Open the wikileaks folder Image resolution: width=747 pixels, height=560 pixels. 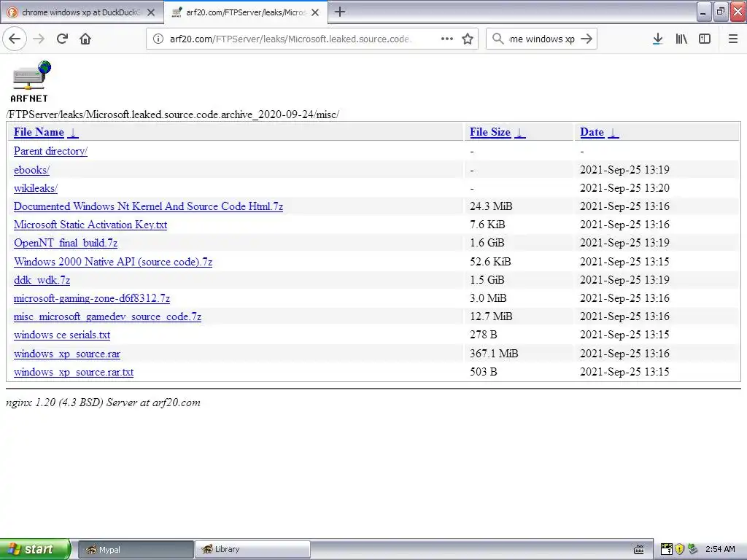(36, 188)
